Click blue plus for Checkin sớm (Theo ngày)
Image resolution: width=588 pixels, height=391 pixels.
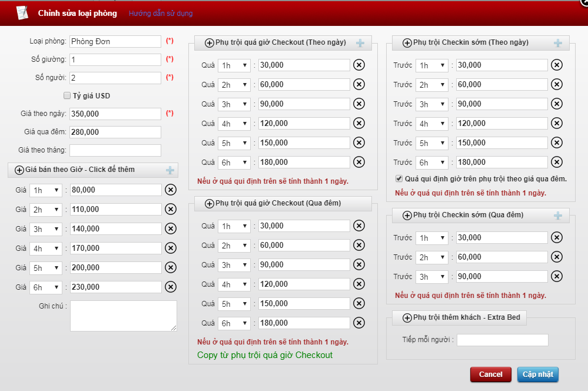tap(557, 43)
